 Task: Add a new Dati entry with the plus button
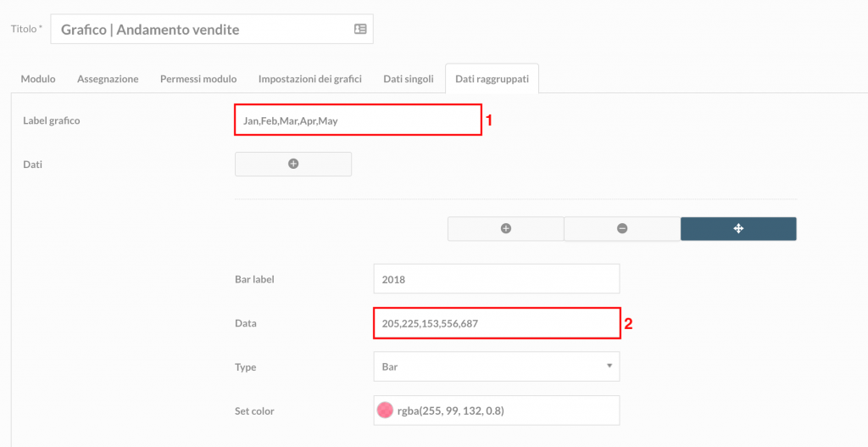point(293,164)
